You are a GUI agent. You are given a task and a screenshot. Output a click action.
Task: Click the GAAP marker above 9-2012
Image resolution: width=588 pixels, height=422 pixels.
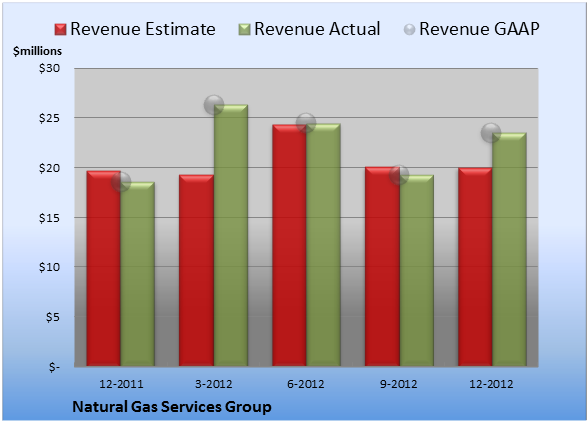point(399,174)
